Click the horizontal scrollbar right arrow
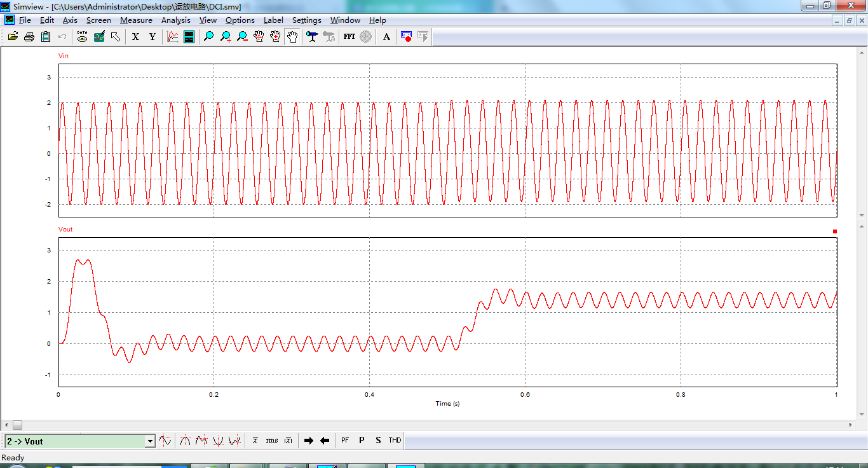 (x=851, y=425)
